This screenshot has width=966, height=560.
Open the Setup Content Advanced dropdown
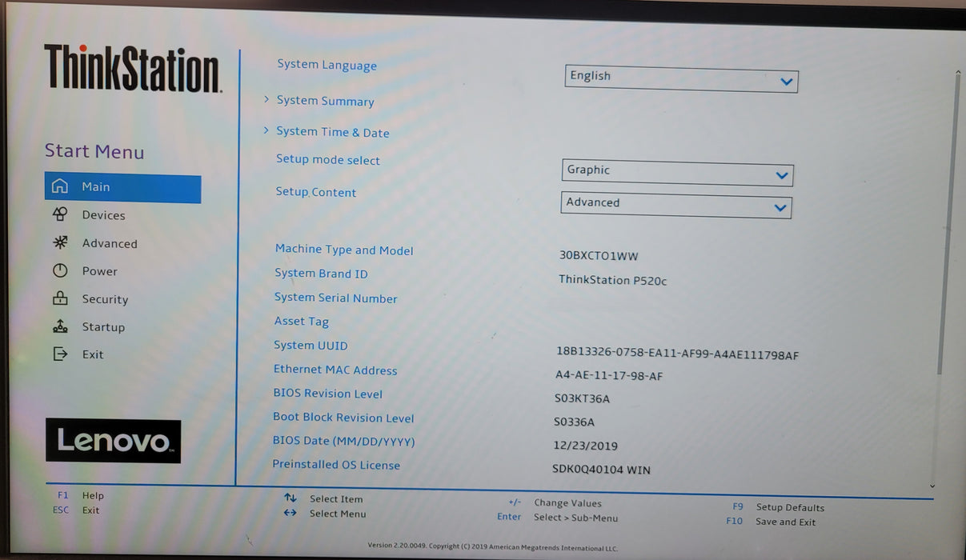click(x=676, y=205)
